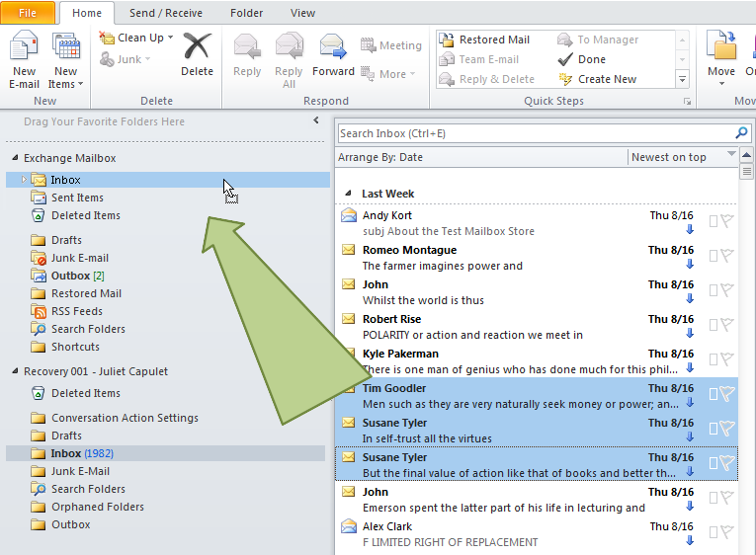Expand the Quick Steps gallery

[682, 79]
